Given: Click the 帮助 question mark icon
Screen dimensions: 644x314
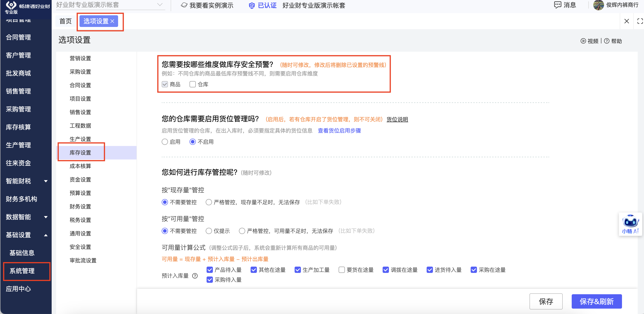Looking at the screenshot, I should [x=607, y=41].
